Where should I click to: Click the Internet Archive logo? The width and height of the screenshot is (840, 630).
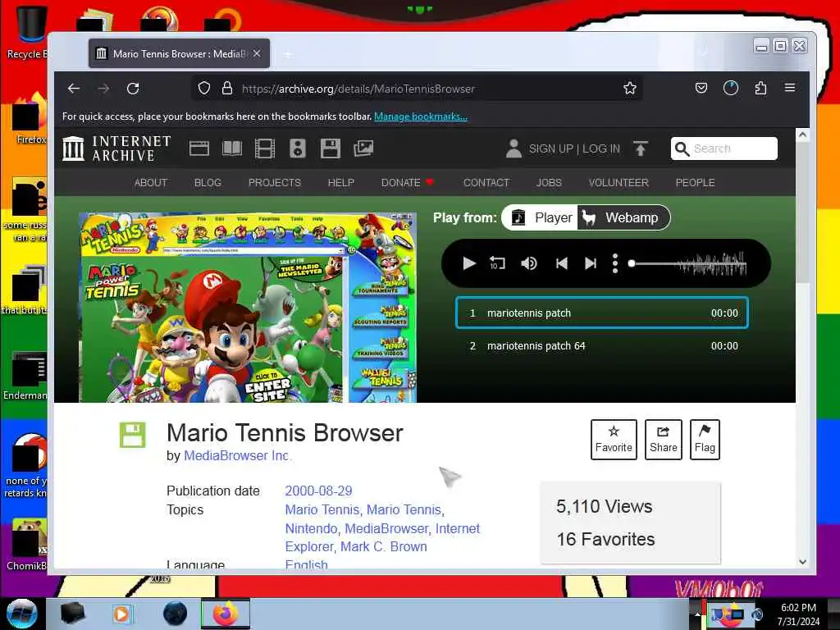click(116, 148)
